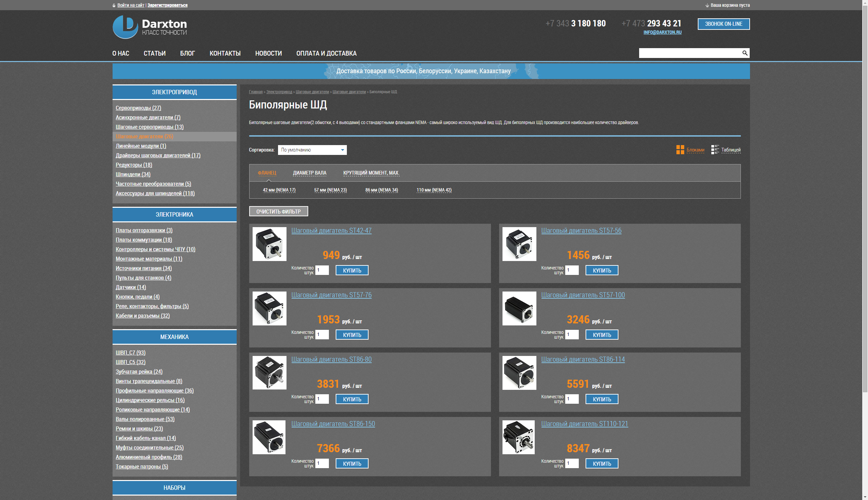Viewport: 868px width, 500px height.
Task: Click the search magnifier icon
Action: tap(744, 53)
